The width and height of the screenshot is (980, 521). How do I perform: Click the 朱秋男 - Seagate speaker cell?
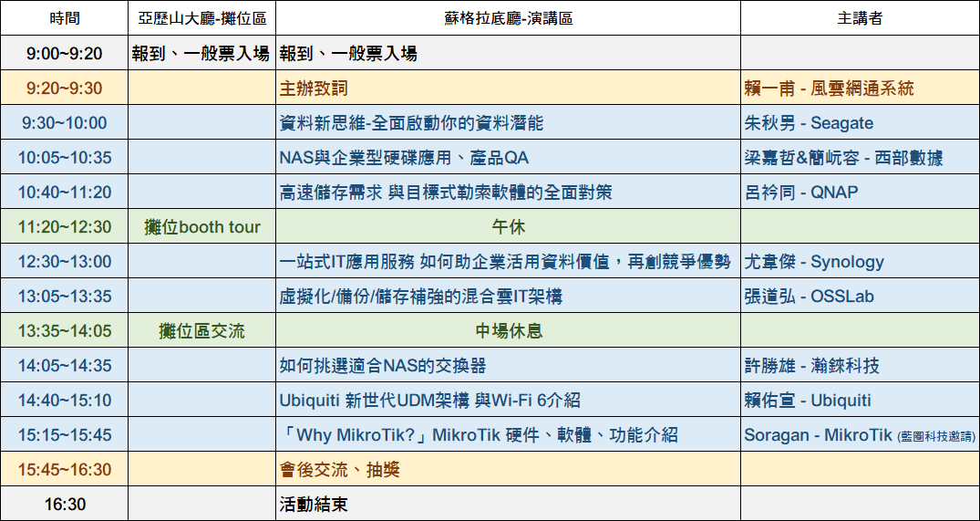809,123
